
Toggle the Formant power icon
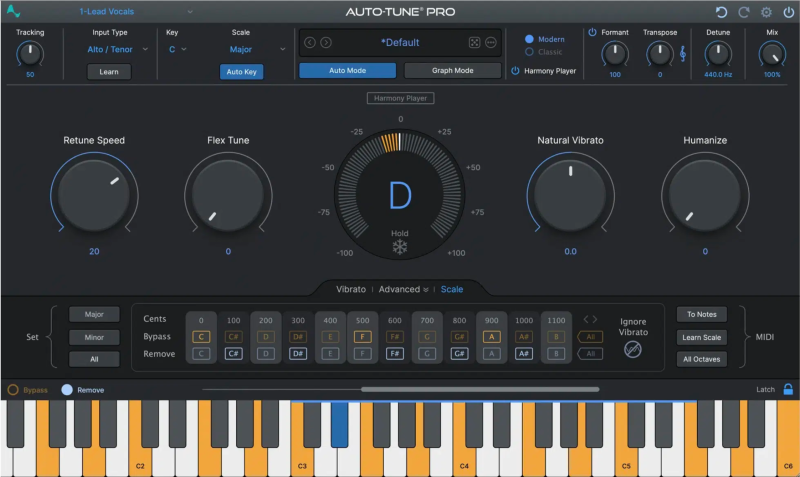pos(592,32)
